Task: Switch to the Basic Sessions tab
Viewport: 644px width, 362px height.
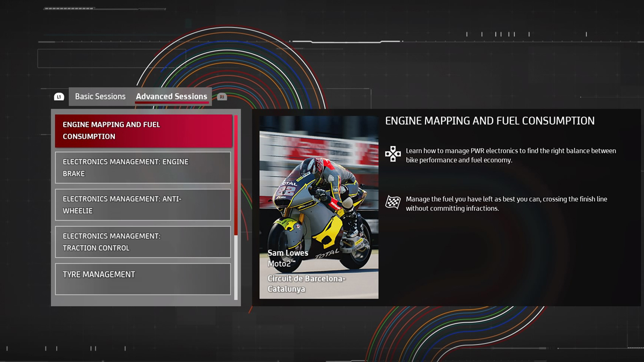Action: [x=100, y=97]
